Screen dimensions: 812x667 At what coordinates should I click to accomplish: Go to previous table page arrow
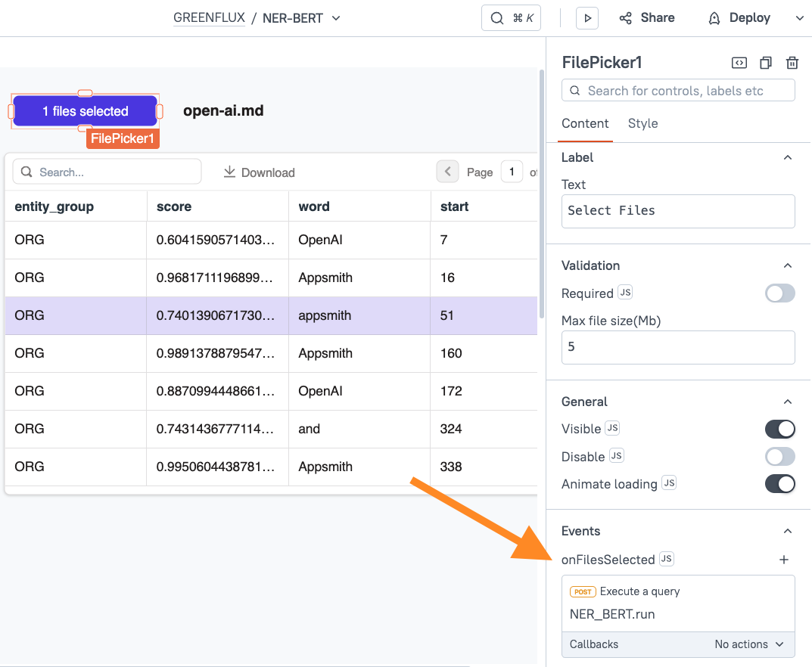(447, 172)
